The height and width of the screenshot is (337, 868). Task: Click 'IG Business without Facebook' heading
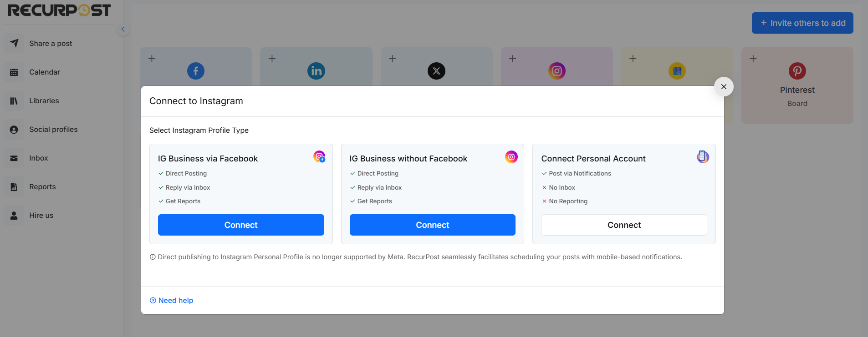click(x=408, y=158)
